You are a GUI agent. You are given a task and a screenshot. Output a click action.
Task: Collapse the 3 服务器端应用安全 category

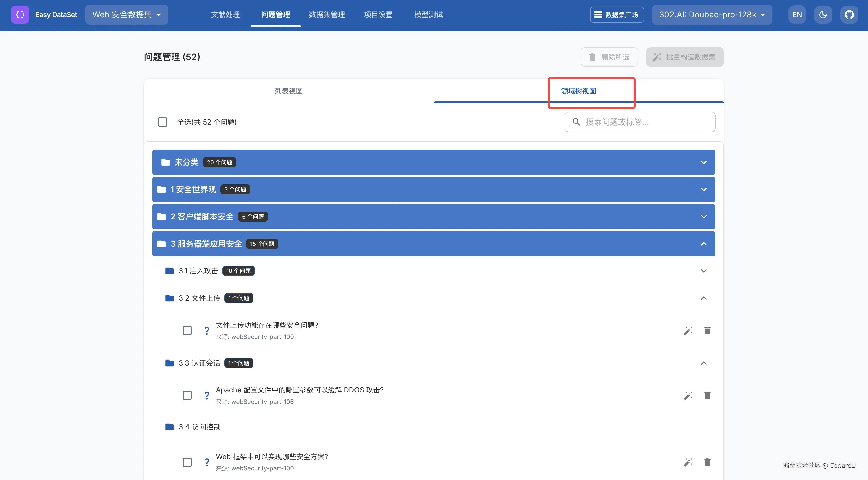point(703,244)
